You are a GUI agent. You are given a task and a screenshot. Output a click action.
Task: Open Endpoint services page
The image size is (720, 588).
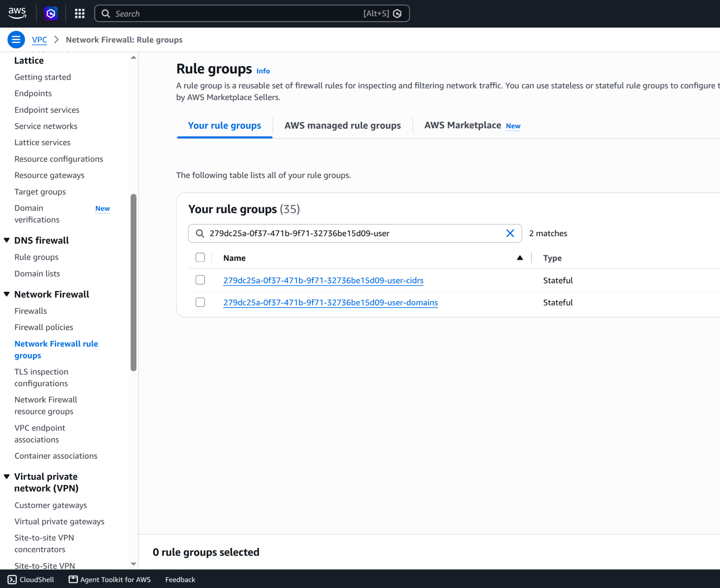pos(47,110)
